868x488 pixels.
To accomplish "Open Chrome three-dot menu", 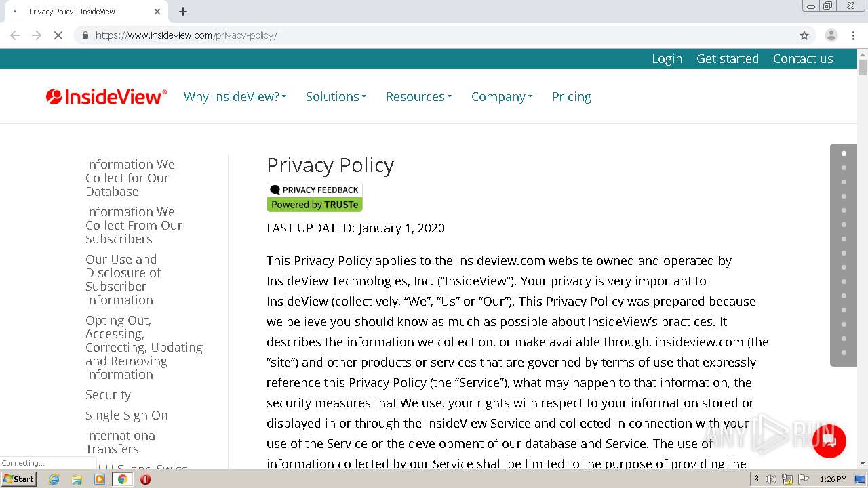I will click(853, 35).
